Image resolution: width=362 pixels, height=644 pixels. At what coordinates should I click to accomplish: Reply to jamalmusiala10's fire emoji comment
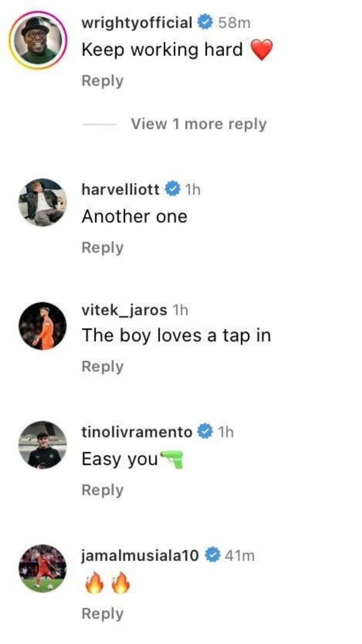pyautogui.click(x=103, y=614)
